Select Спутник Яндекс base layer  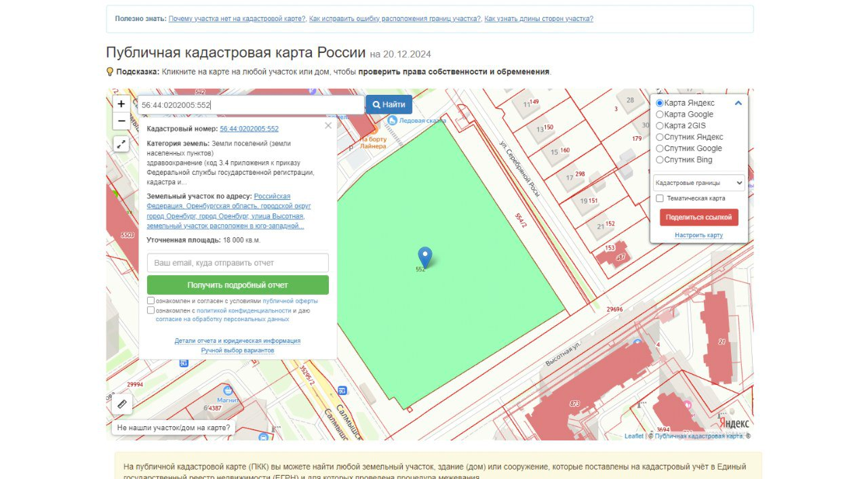click(660, 137)
